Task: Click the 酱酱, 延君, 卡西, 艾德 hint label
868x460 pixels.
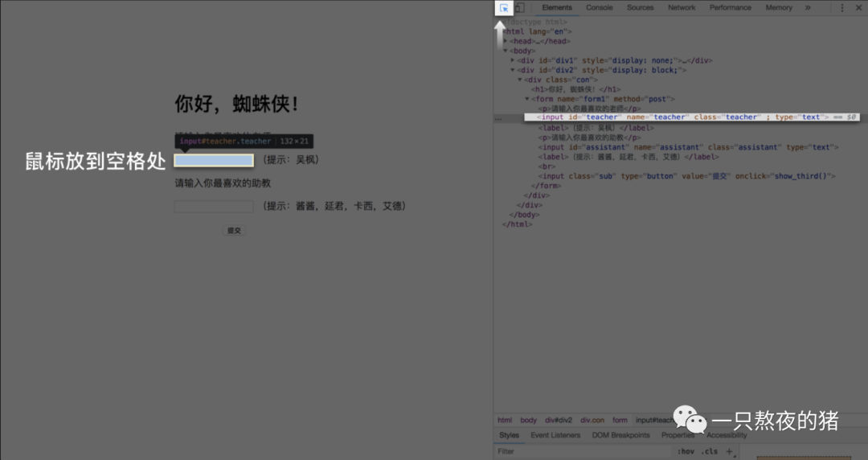Action: point(334,206)
